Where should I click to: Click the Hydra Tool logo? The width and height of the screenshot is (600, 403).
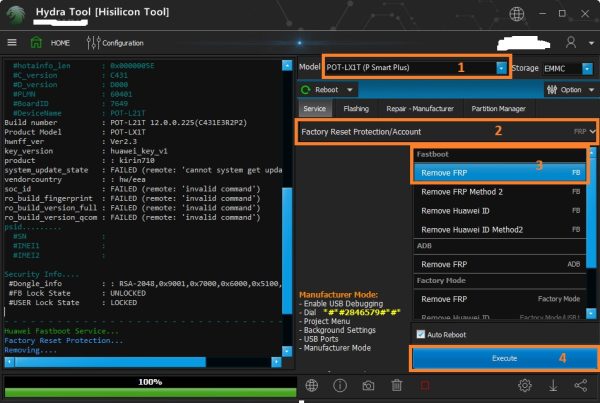tap(16, 15)
